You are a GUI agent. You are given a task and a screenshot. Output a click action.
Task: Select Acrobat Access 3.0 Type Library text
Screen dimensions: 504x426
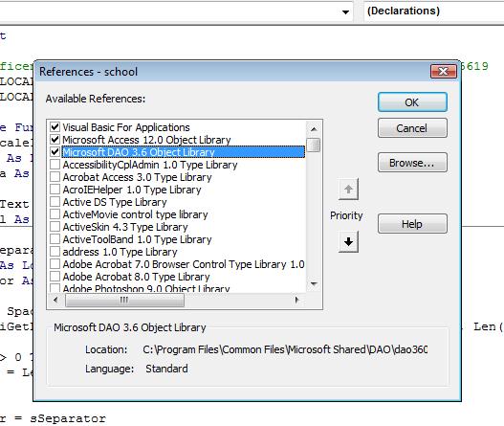coord(138,177)
